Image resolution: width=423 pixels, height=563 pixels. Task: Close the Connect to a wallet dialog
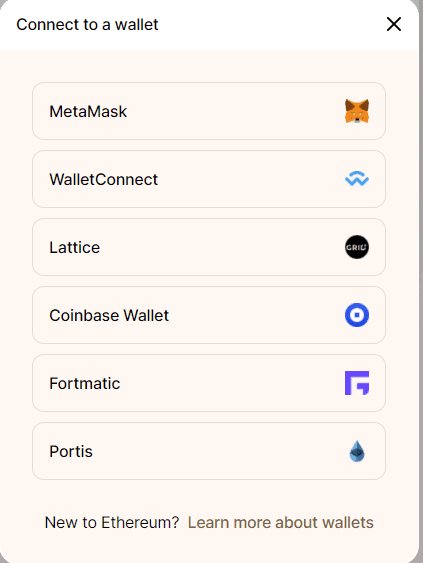(394, 24)
